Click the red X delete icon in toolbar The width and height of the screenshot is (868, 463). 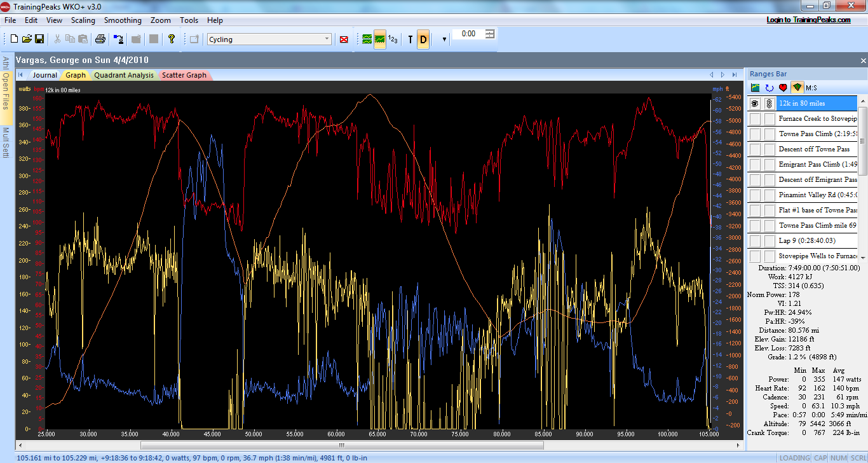point(344,39)
